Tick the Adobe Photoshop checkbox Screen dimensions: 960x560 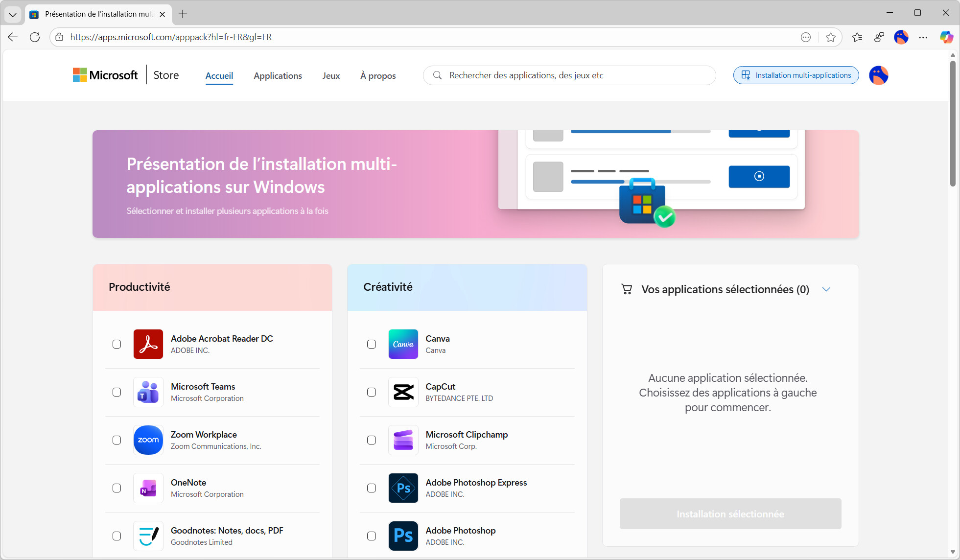(x=372, y=536)
